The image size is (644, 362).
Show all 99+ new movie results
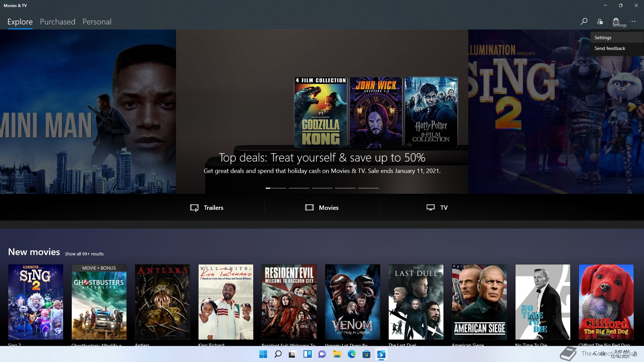tap(84, 254)
